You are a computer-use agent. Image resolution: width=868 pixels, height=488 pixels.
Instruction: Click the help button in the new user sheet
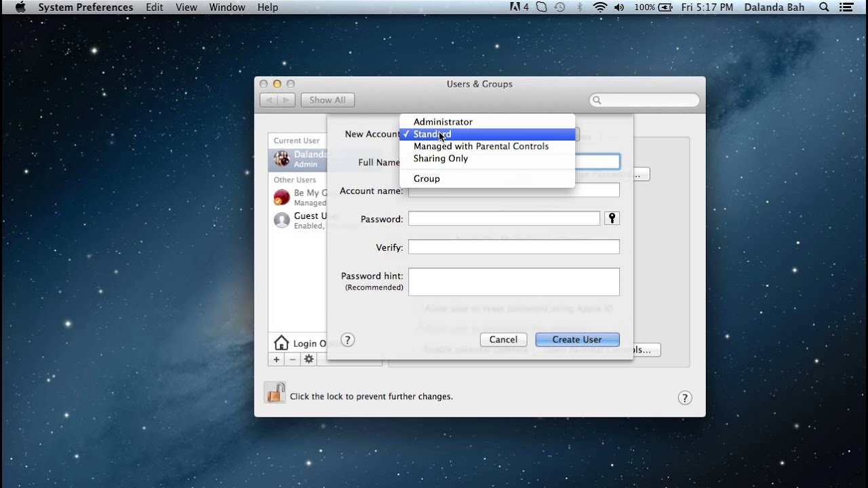(x=348, y=340)
